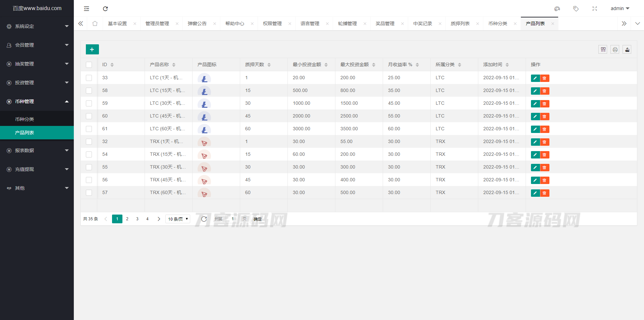
Task: Refresh the page using the top reload icon
Action: click(105, 9)
